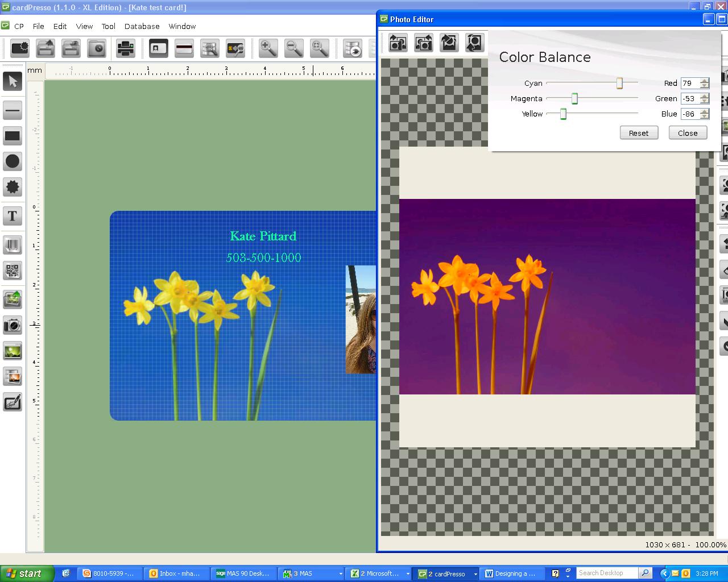728x582 pixels.
Task: Open the Window menu
Action: [x=182, y=26]
